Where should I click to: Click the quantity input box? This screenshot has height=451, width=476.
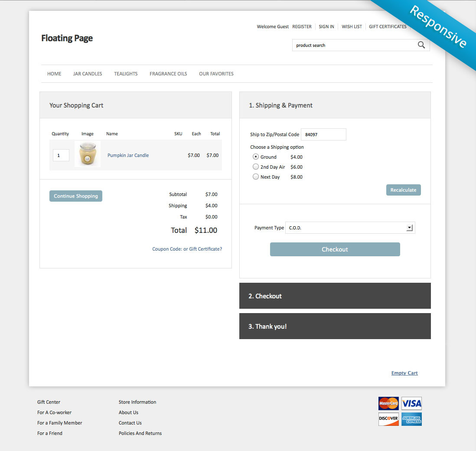(61, 155)
